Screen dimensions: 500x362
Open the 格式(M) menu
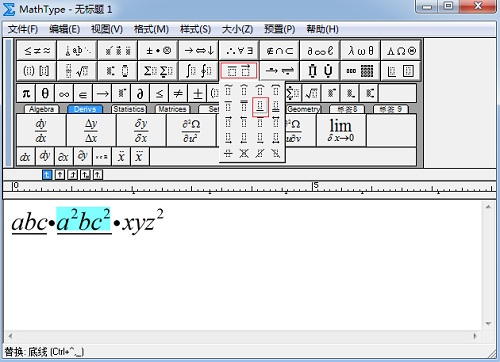pos(151,29)
